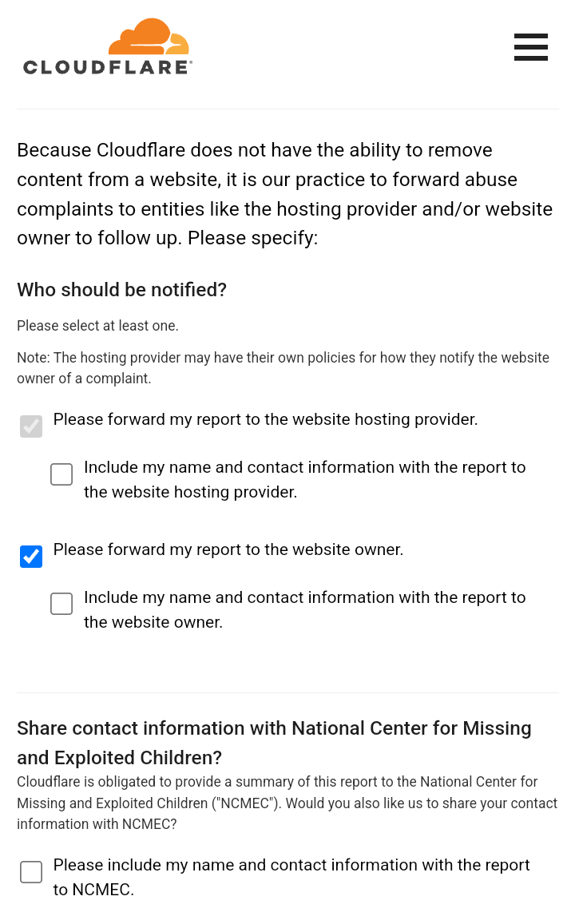Image resolution: width=575 pixels, height=924 pixels.
Task: Click label 'Please forward my report to the website owner'
Action: point(228,549)
